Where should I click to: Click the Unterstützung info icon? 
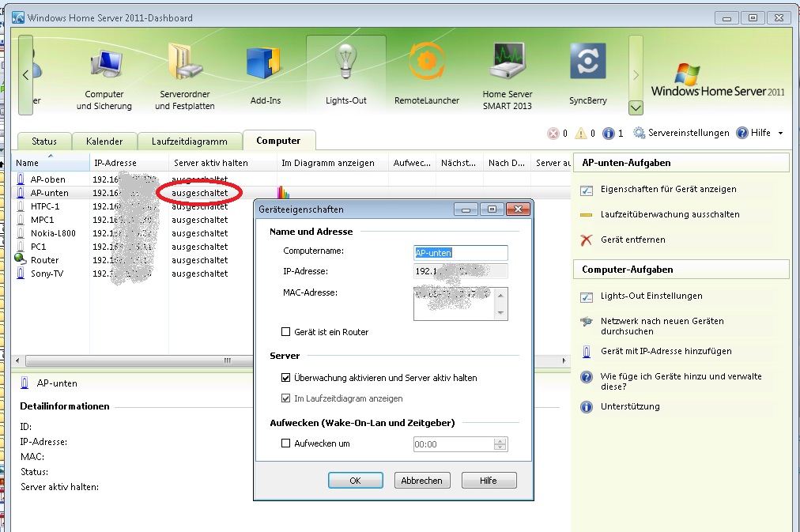pos(587,407)
